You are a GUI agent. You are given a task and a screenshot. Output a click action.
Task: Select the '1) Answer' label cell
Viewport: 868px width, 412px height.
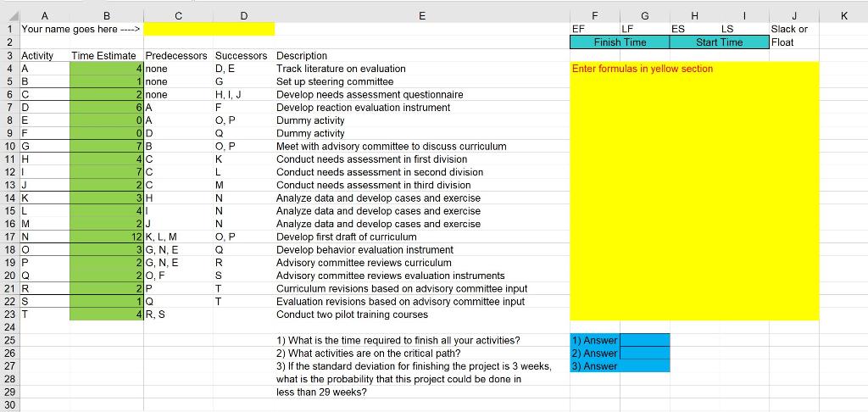(595, 340)
